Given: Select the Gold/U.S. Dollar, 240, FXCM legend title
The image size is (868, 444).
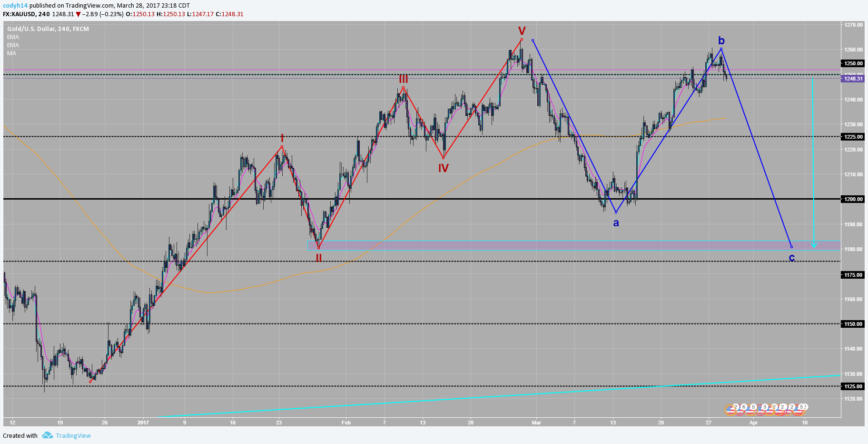Looking at the screenshot, I should (48, 29).
